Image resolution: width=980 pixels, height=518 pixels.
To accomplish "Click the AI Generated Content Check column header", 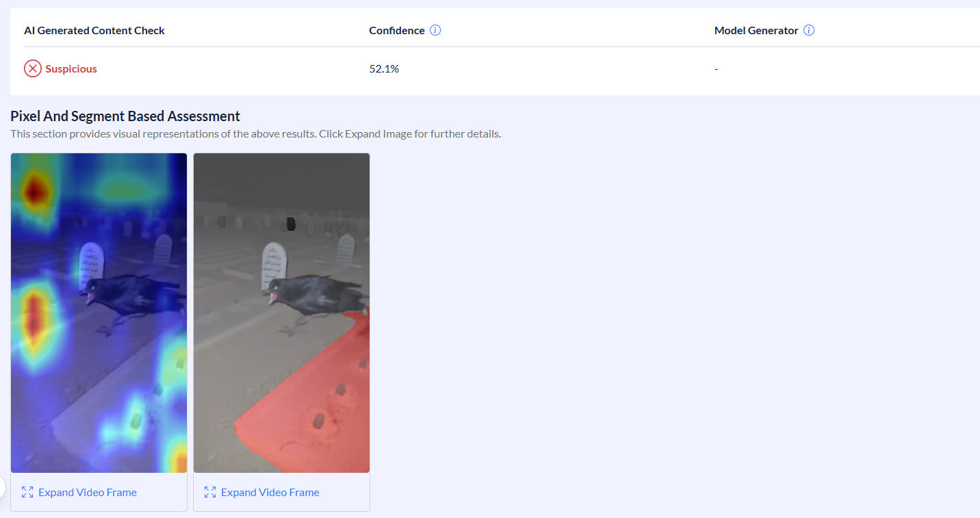I will 94,30.
